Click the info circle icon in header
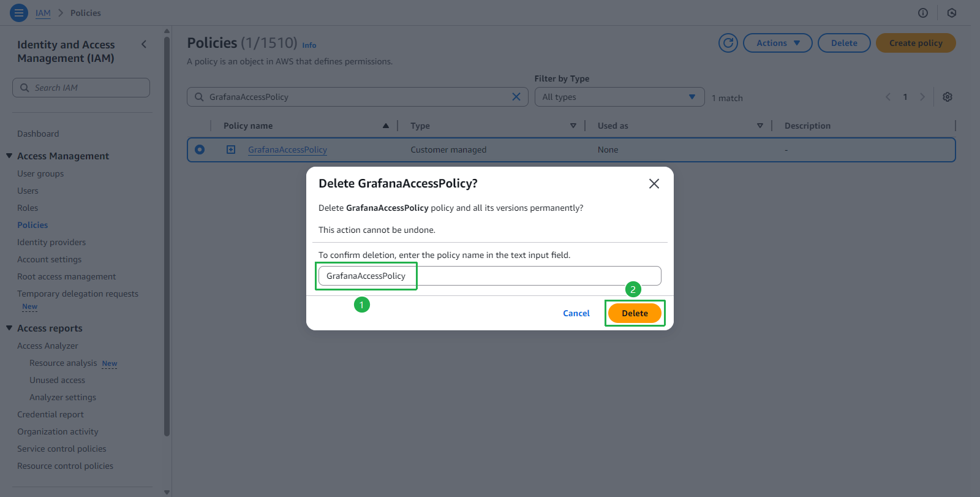980x497 pixels. point(923,13)
